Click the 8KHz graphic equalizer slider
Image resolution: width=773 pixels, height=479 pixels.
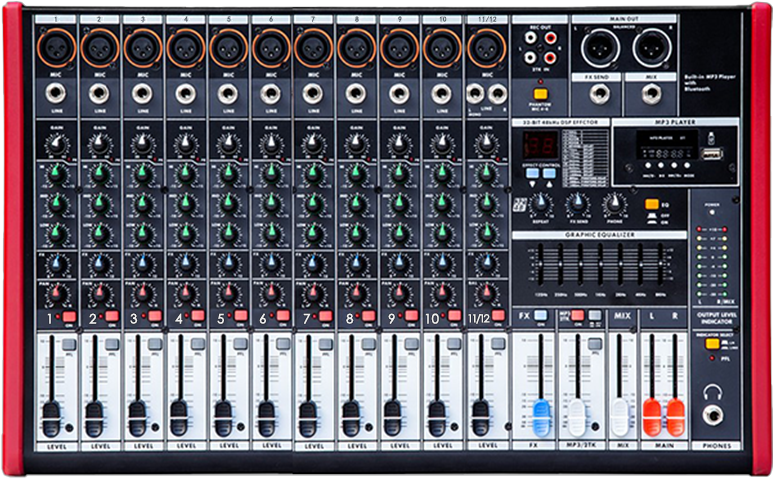(660, 264)
